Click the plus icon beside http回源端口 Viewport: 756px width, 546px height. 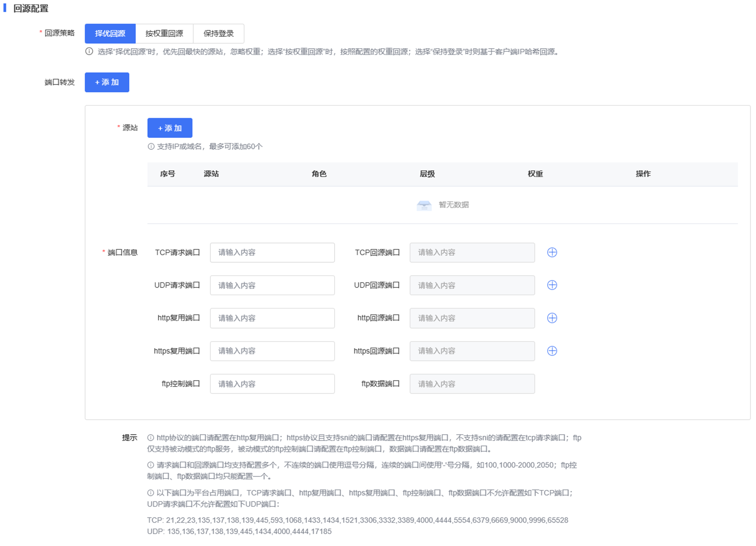tap(552, 318)
